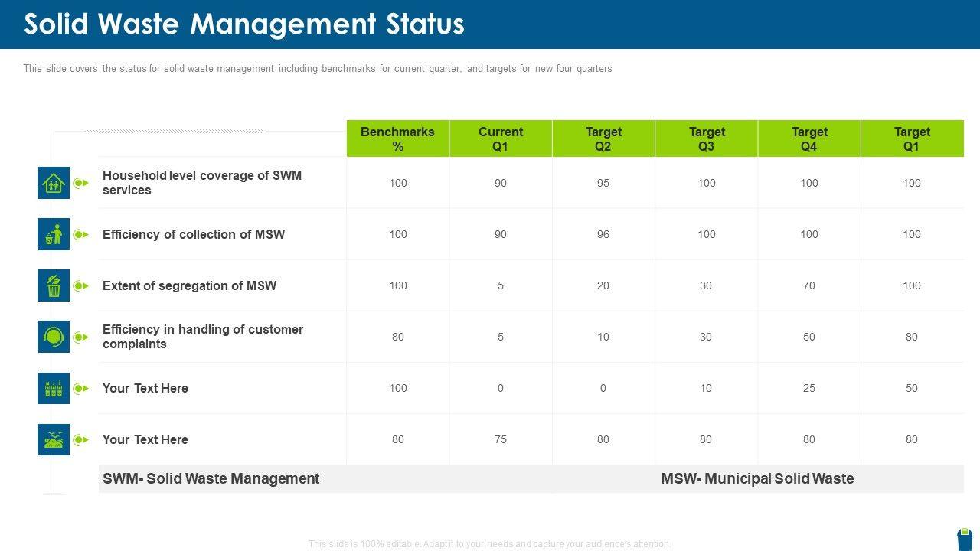
Task: Click the green arrow bullet for Household level coverage
Action: [81, 184]
